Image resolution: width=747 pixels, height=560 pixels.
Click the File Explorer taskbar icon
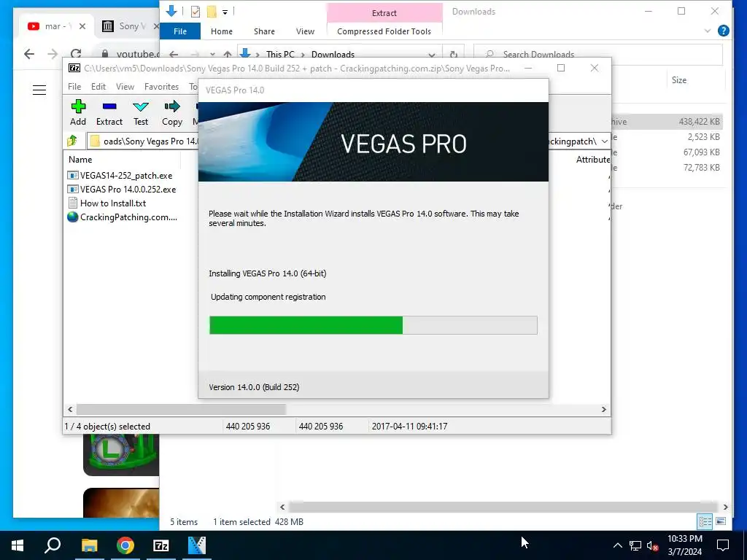click(x=89, y=545)
